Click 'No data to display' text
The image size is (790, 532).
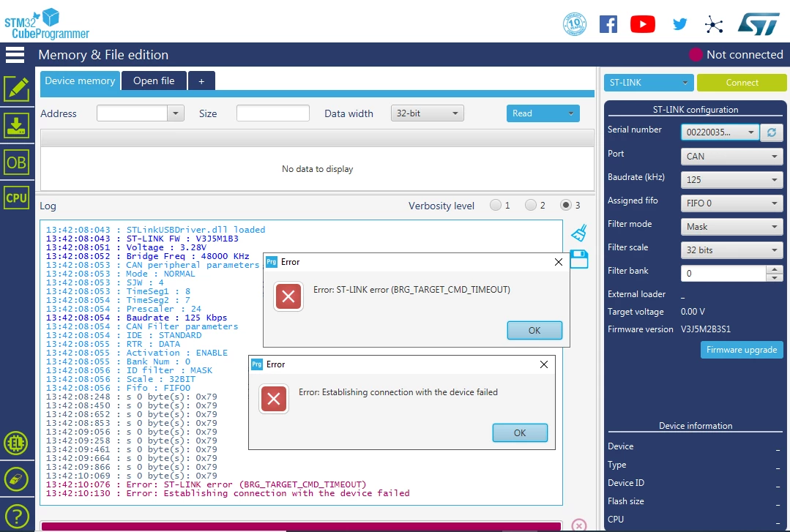click(x=318, y=169)
